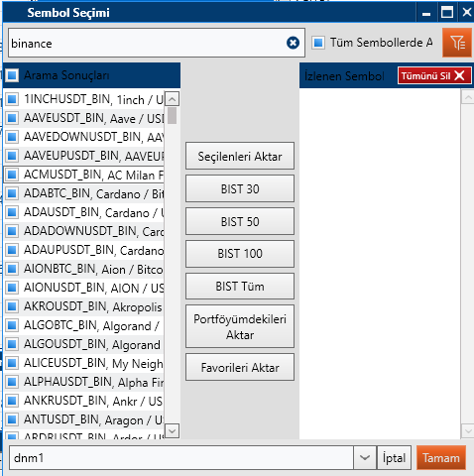Remove all with Tümünü Sil

click(434, 75)
